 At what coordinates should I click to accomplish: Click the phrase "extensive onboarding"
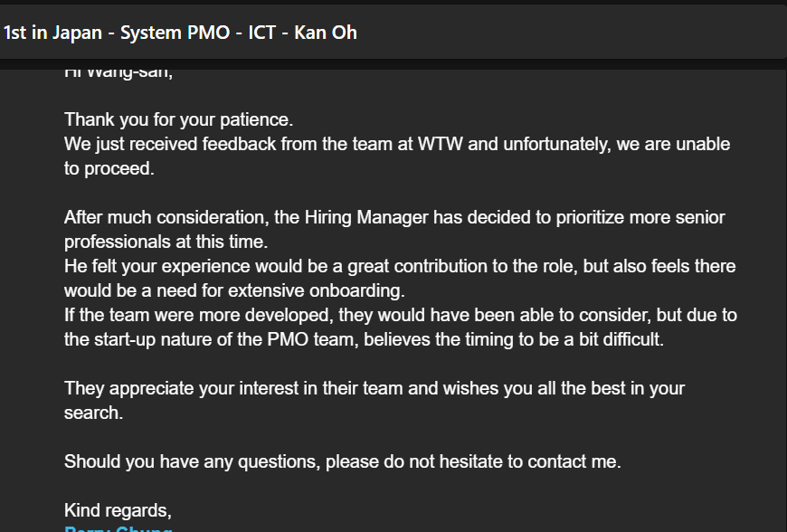[327, 290]
